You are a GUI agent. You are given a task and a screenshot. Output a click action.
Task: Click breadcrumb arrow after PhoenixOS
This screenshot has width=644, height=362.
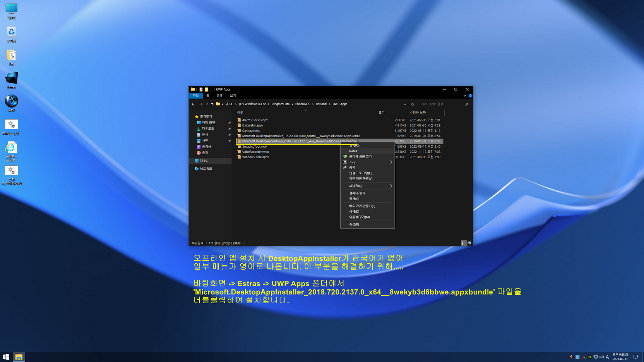(313, 104)
